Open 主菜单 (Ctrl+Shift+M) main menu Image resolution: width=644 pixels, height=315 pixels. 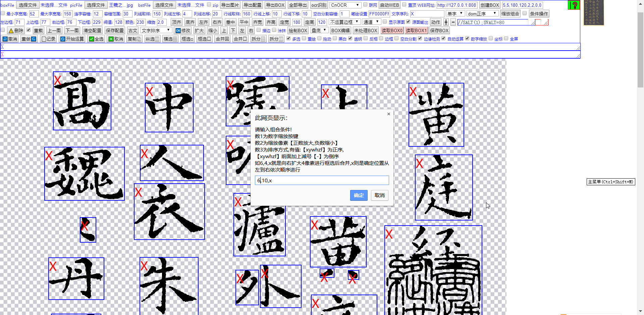point(610,182)
